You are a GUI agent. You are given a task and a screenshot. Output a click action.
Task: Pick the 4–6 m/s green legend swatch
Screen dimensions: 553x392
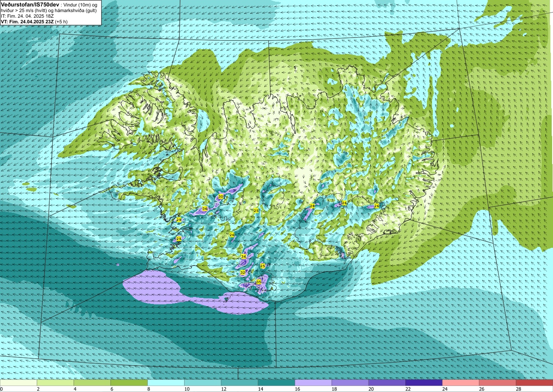(92, 383)
